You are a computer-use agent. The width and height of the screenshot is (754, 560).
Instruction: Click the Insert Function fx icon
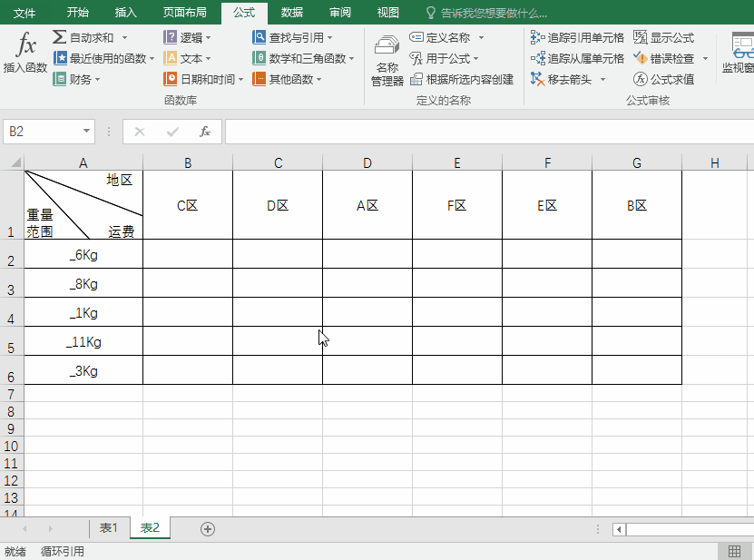click(x=25, y=44)
